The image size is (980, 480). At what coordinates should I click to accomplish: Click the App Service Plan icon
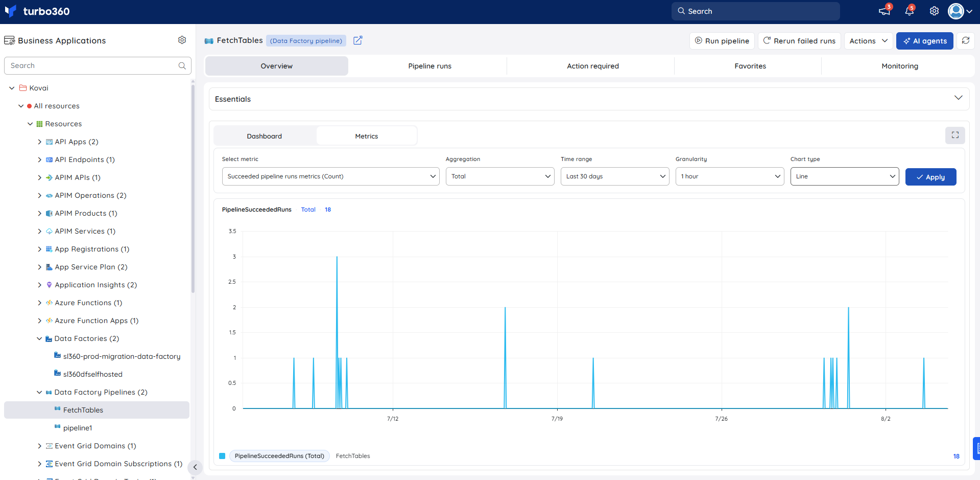[x=49, y=267]
